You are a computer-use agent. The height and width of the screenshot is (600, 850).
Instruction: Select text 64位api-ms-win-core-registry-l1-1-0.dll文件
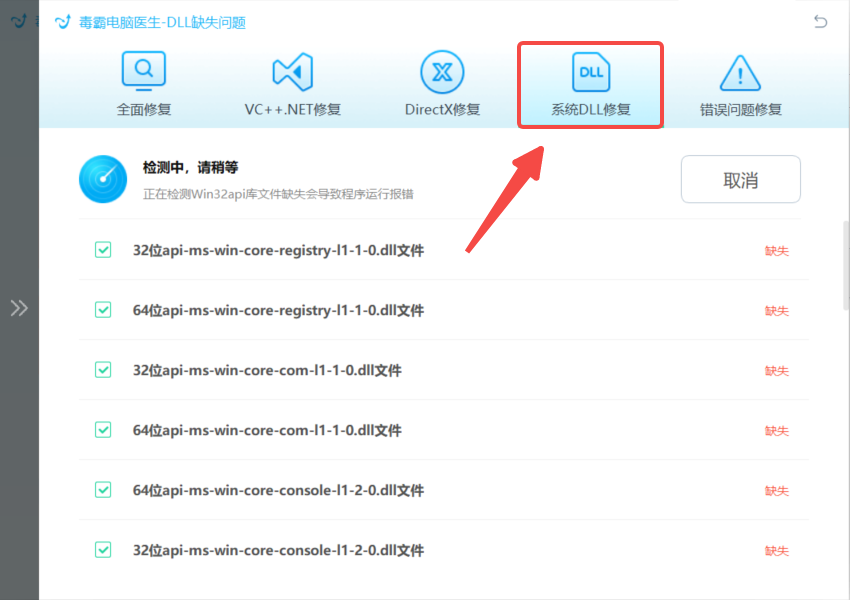tap(278, 311)
